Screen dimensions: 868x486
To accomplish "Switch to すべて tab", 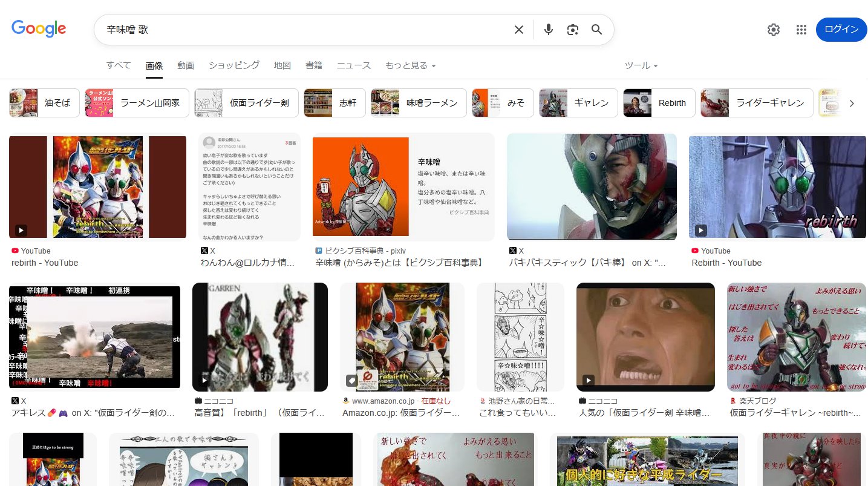I will (x=119, y=65).
